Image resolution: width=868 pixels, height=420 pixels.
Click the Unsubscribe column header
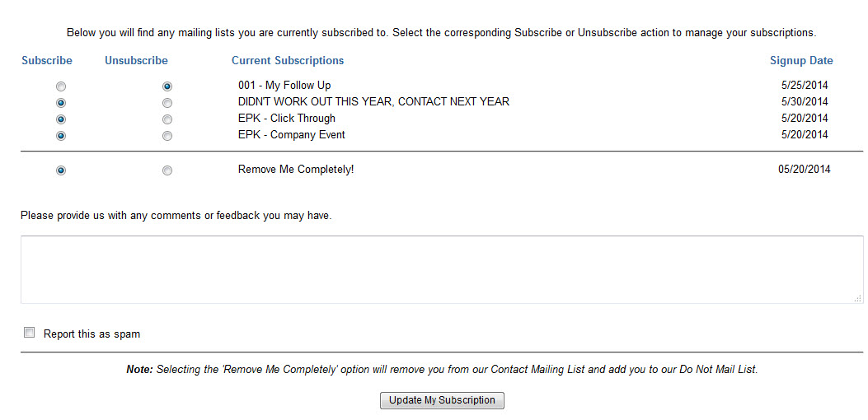pyautogui.click(x=136, y=60)
